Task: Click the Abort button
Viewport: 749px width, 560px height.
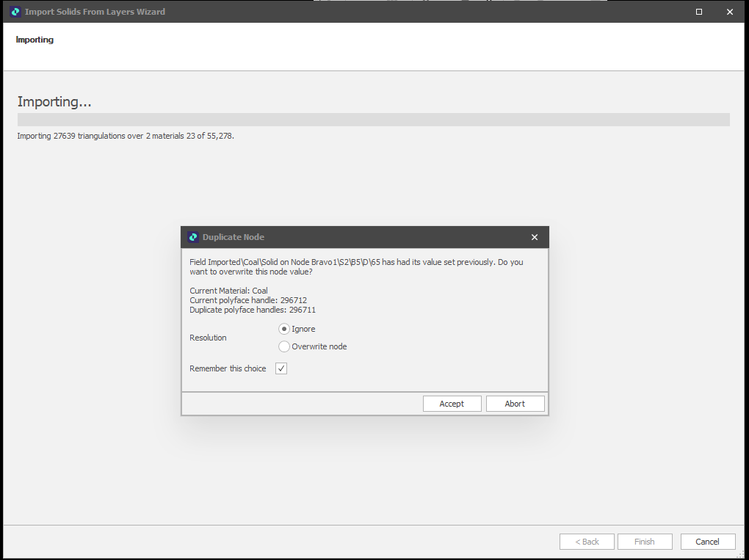Action: (x=515, y=403)
